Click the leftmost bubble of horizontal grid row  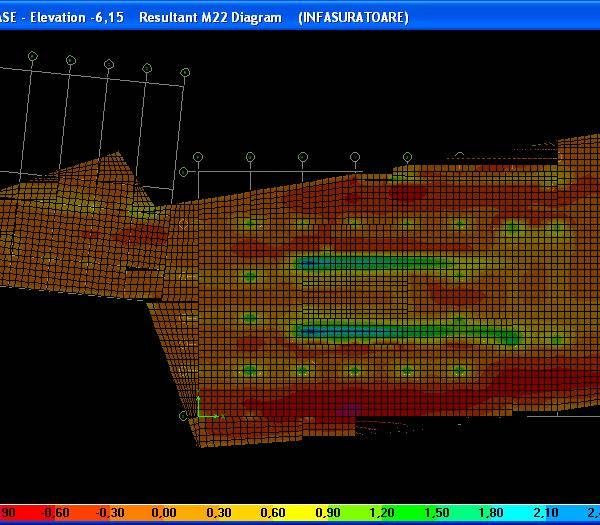[198, 157]
